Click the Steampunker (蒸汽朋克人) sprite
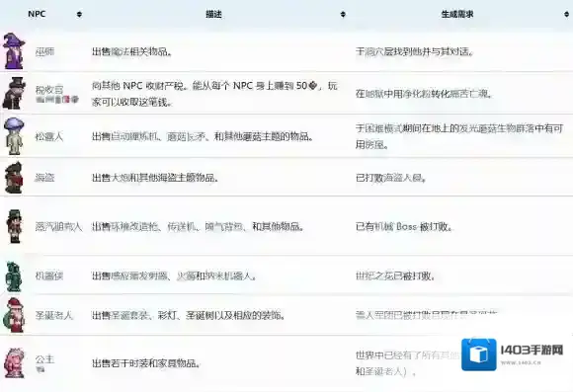This screenshot has height=392, width=573. pyautogui.click(x=15, y=226)
